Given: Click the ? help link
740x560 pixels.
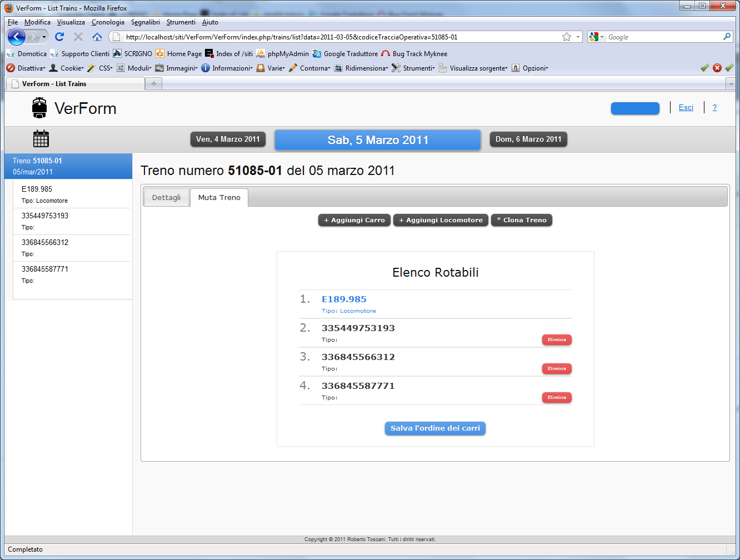Looking at the screenshot, I should (x=714, y=108).
